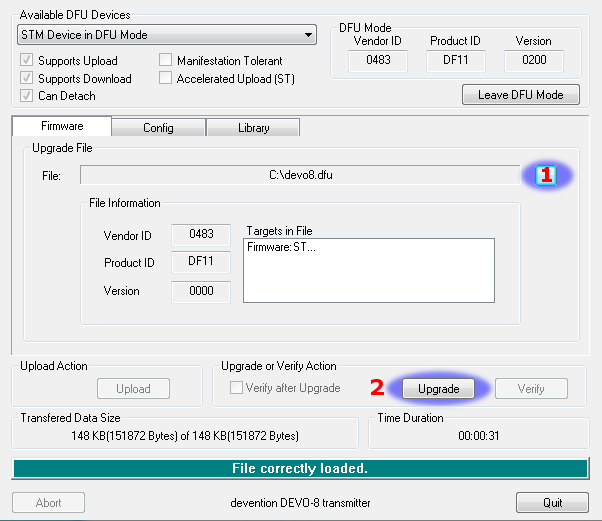
Task: Click the Verify button
Action: tap(531, 388)
